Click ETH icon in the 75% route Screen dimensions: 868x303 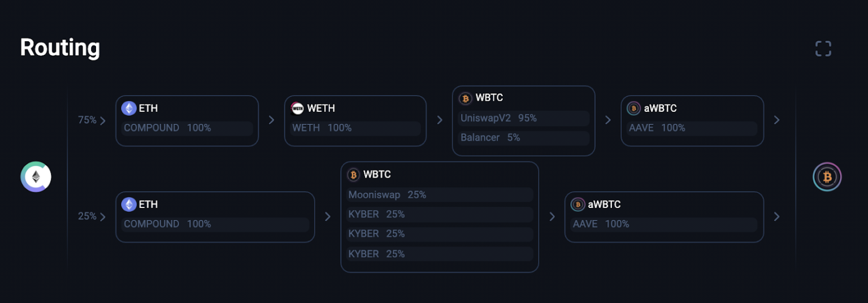(x=129, y=108)
